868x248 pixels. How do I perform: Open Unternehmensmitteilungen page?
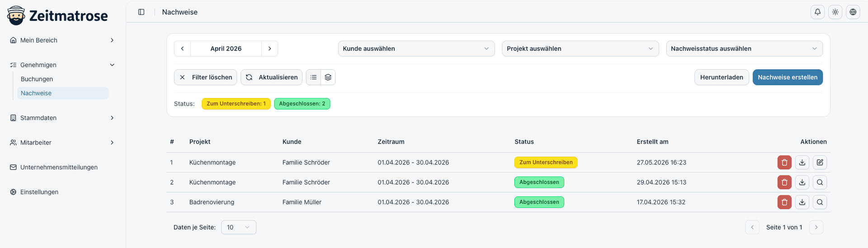pyautogui.click(x=62, y=167)
